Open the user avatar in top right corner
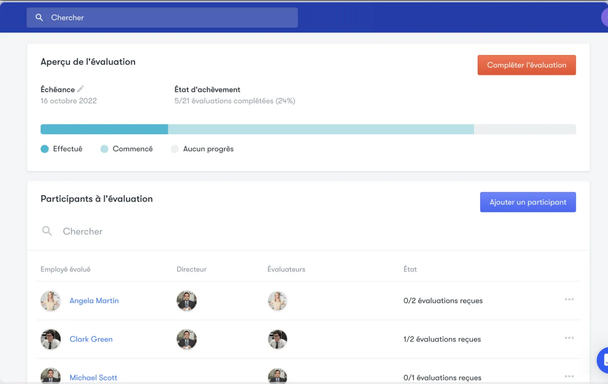The image size is (608, 384). [605, 17]
